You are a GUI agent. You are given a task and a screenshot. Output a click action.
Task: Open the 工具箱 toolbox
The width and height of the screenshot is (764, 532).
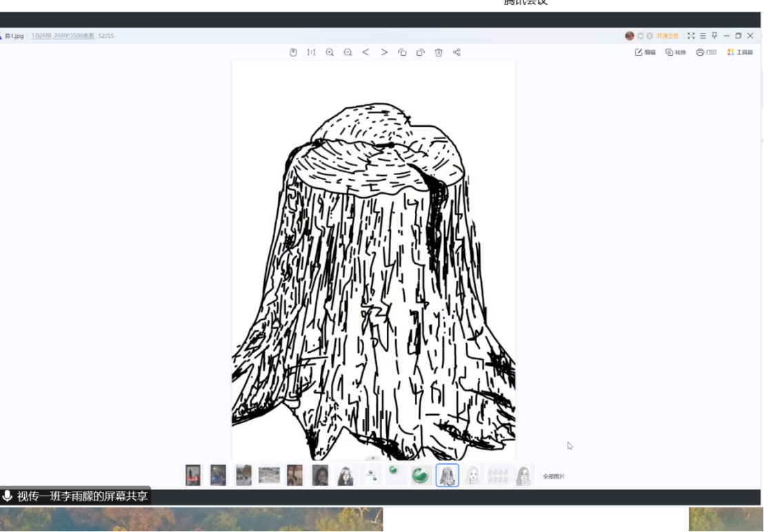pos(740,52)
